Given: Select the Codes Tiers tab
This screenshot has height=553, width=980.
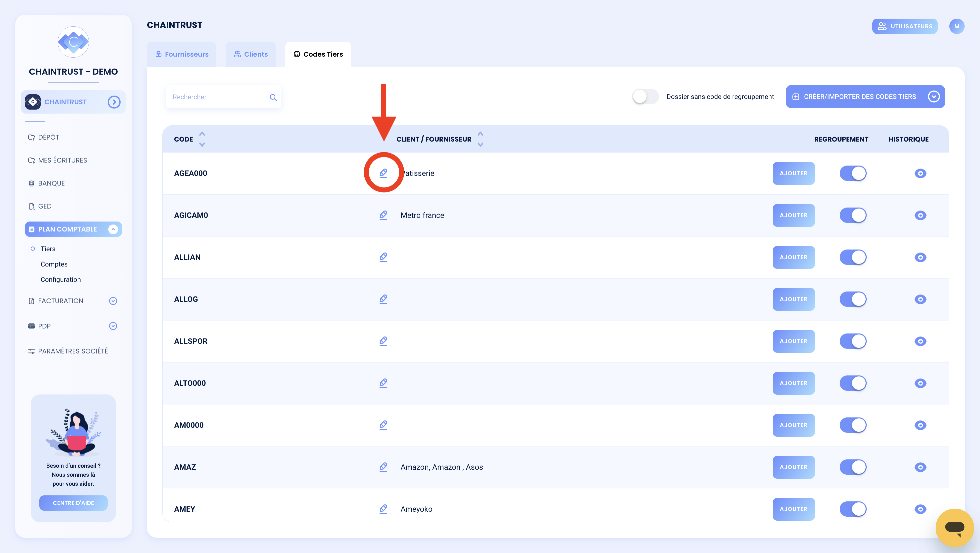Looking at the screenshot, I should (318, 54).
